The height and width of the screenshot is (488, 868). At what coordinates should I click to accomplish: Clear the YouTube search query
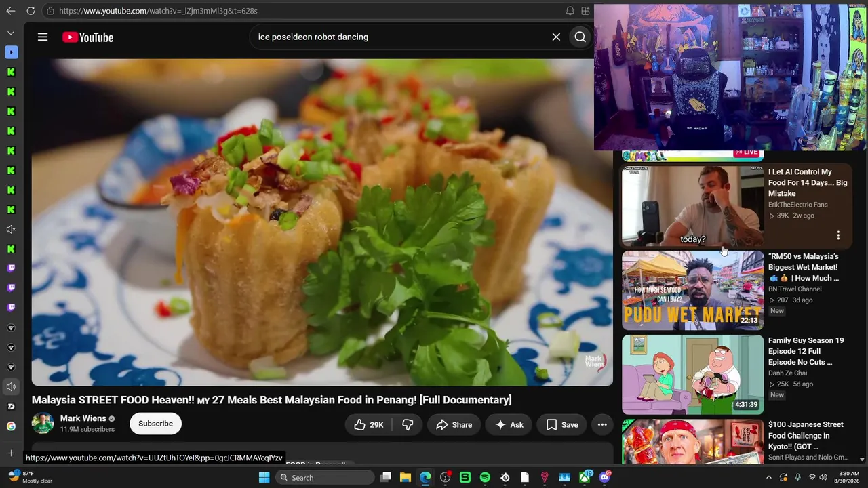(556, 37)
